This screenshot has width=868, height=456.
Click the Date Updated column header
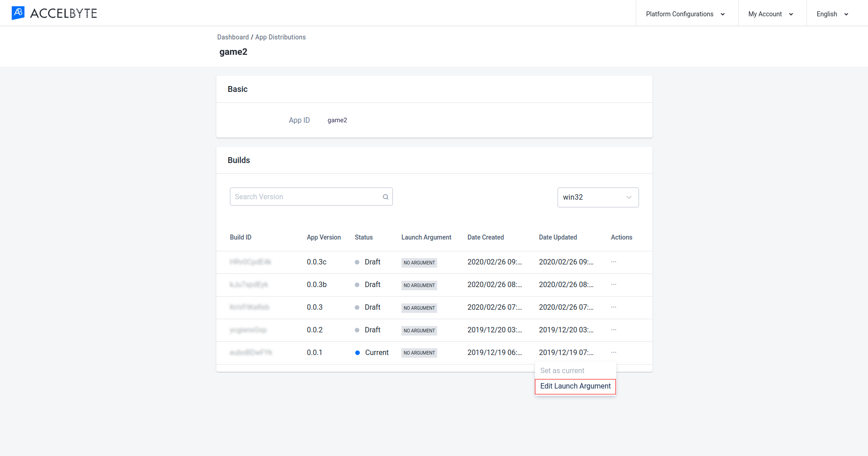click(558, 237)
